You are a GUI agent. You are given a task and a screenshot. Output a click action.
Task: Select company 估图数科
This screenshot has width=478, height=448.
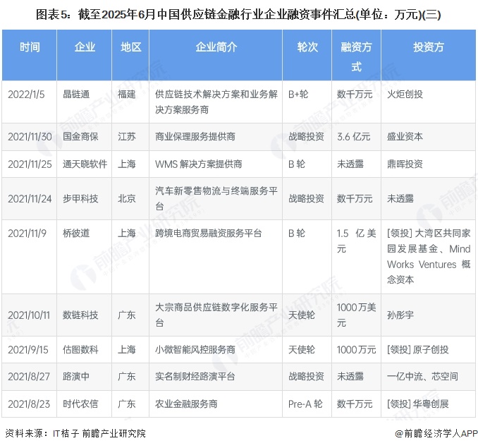(x=80, y=350)
